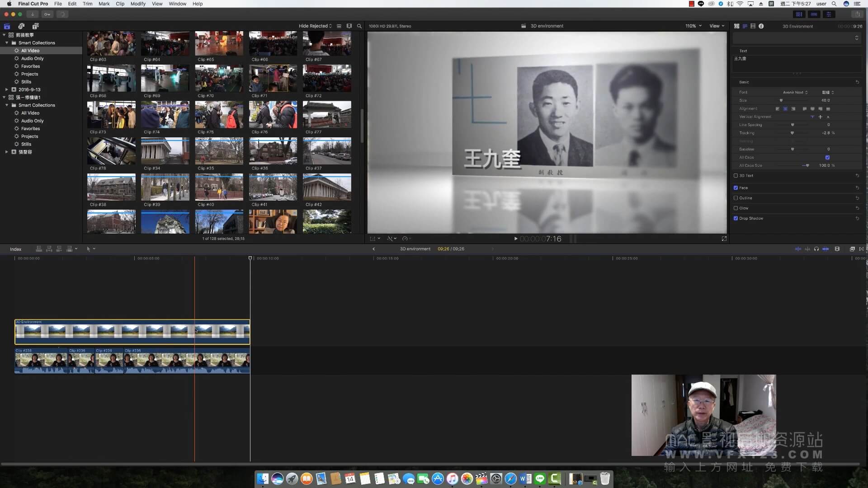Reset the Drop Shadow parameters

point(857,219)
